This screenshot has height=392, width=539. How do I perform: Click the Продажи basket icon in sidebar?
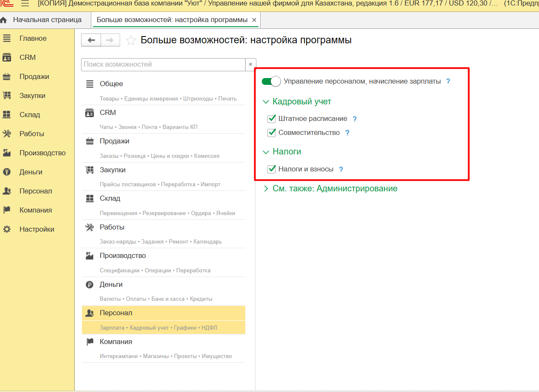pyautogui.click(x=7, y=77)
